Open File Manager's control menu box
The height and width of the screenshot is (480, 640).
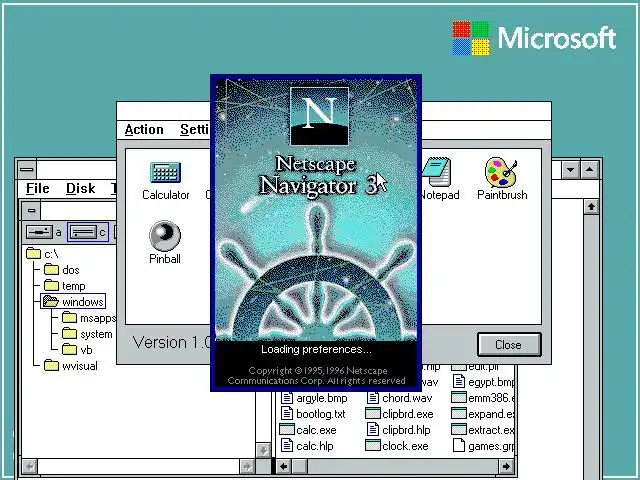[27, 169]
